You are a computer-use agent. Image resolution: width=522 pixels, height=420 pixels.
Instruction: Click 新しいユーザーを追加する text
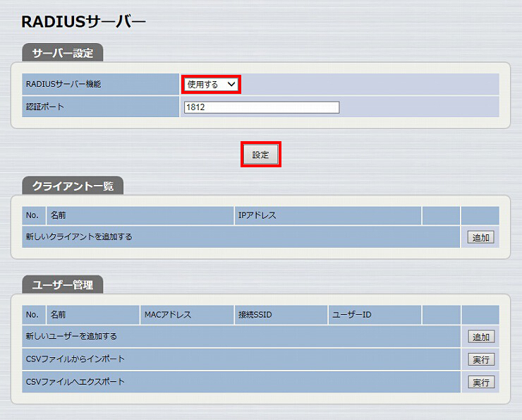click(71, 336)
